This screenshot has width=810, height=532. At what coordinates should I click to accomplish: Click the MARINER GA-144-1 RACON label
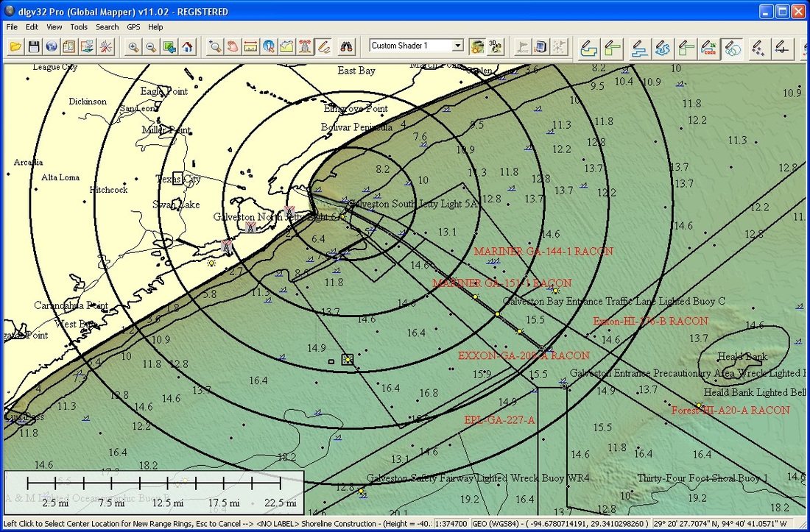543,252
